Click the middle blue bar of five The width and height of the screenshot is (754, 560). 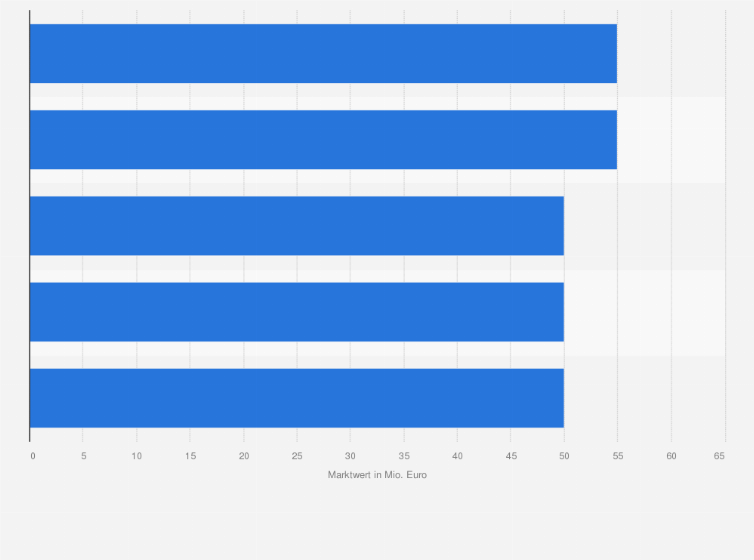click(x=297, y=226)
